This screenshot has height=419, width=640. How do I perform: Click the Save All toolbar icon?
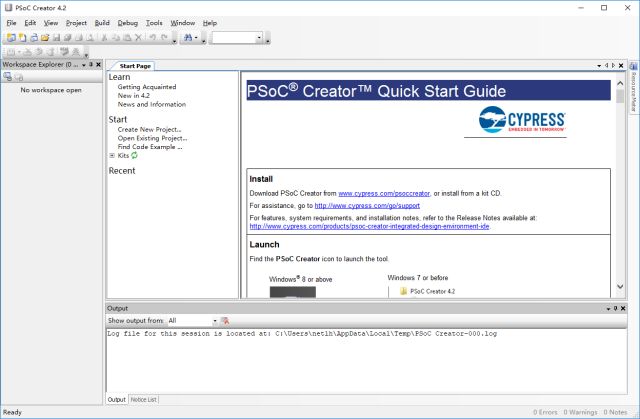[67, 38]
